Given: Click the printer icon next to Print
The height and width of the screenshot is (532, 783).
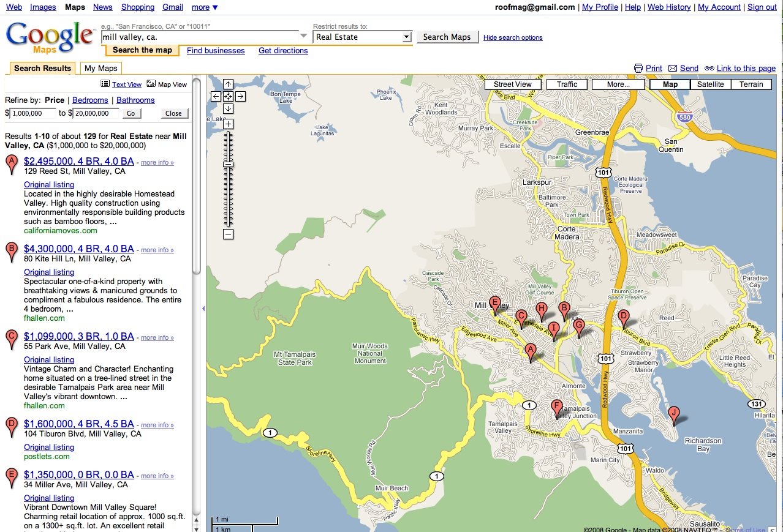Looking at the screenshot, I should tap(638, 69).
